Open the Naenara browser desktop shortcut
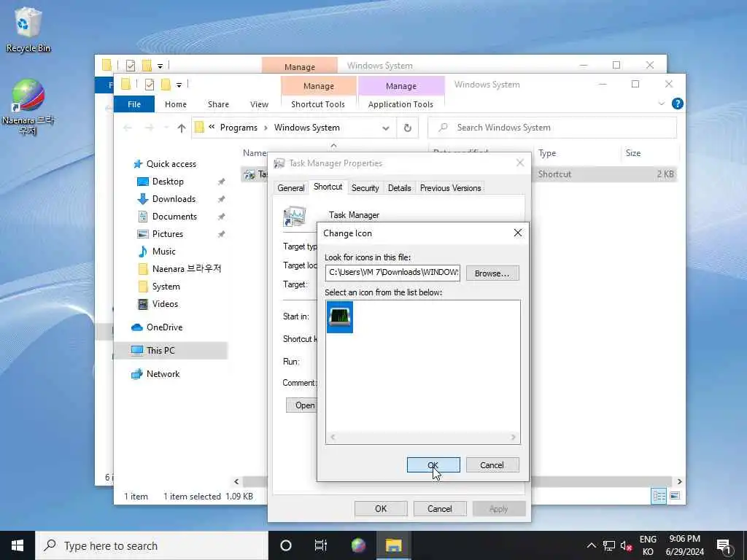 (28, 106)
